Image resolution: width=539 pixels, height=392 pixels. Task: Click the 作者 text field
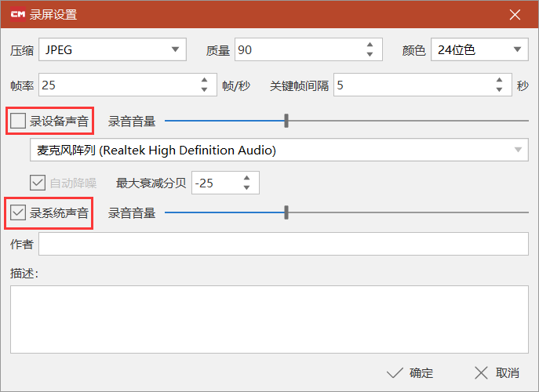(283, 244)
